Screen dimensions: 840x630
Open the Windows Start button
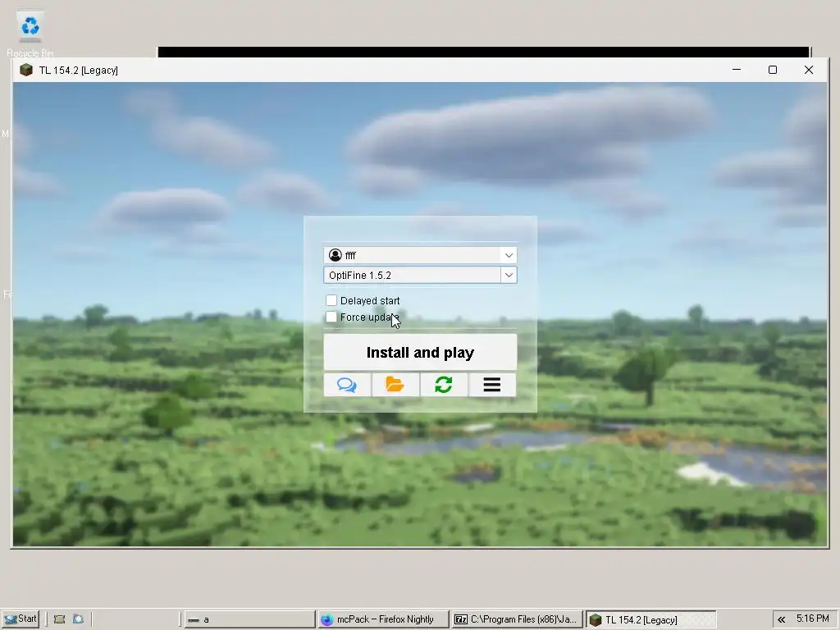(21, 619)
